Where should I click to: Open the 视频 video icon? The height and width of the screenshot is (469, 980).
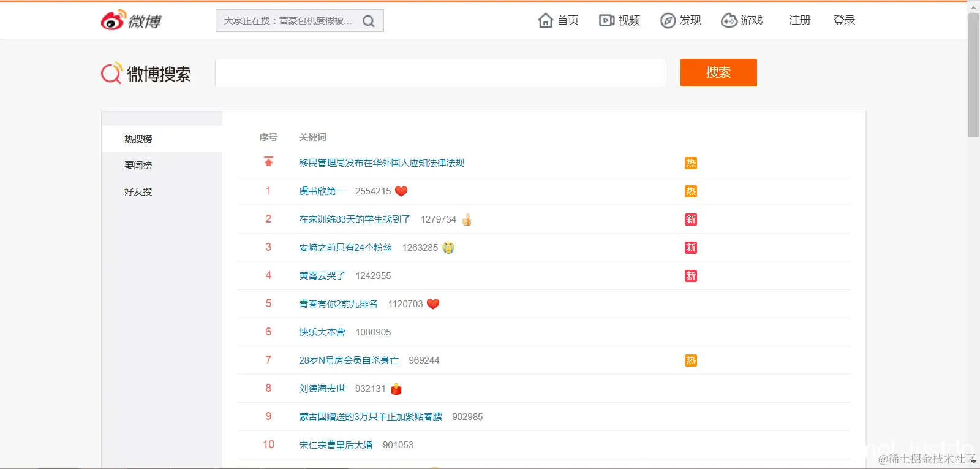[606, 20]
